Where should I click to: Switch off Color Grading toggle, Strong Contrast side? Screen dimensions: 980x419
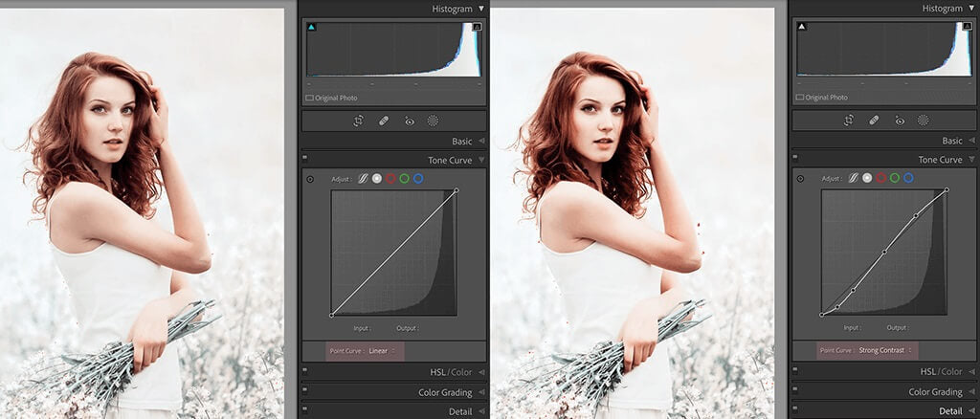coord(795,389)
